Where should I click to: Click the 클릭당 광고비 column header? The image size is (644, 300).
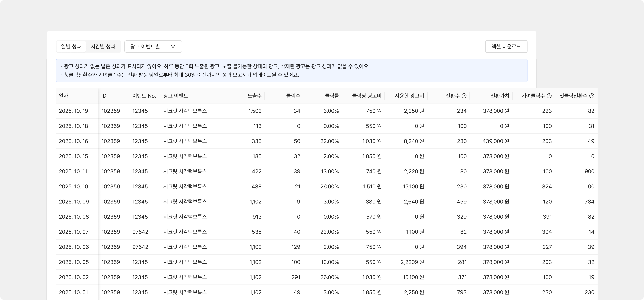367,96
